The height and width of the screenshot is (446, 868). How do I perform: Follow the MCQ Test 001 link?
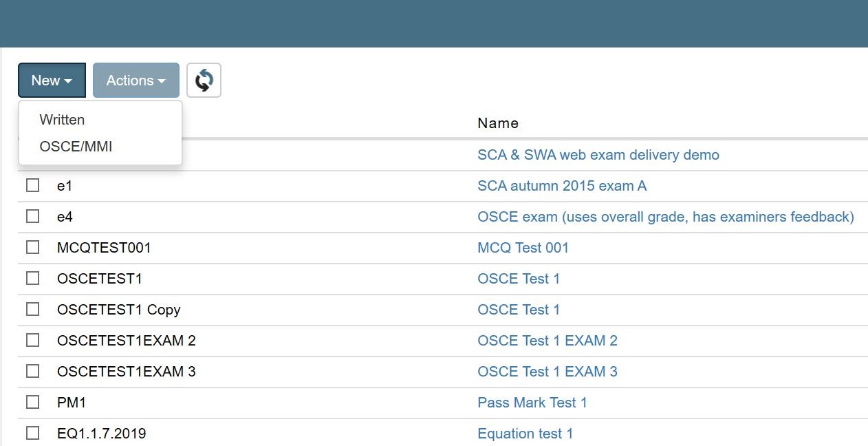[523, 248]
